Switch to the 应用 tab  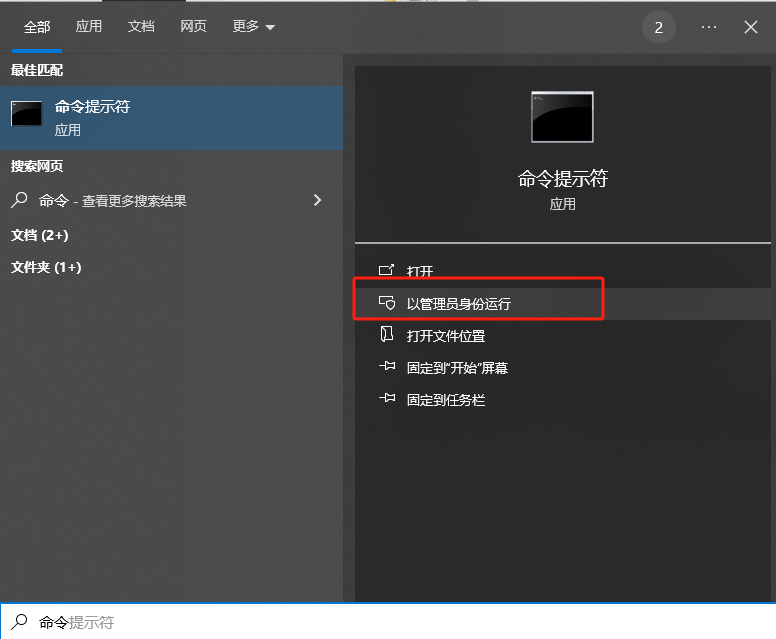coord(89,26)
